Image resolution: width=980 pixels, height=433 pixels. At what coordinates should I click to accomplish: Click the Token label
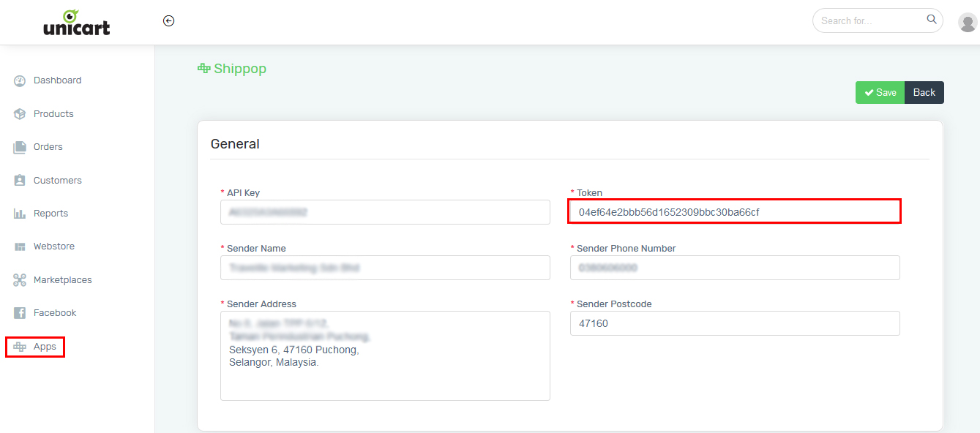589,193
